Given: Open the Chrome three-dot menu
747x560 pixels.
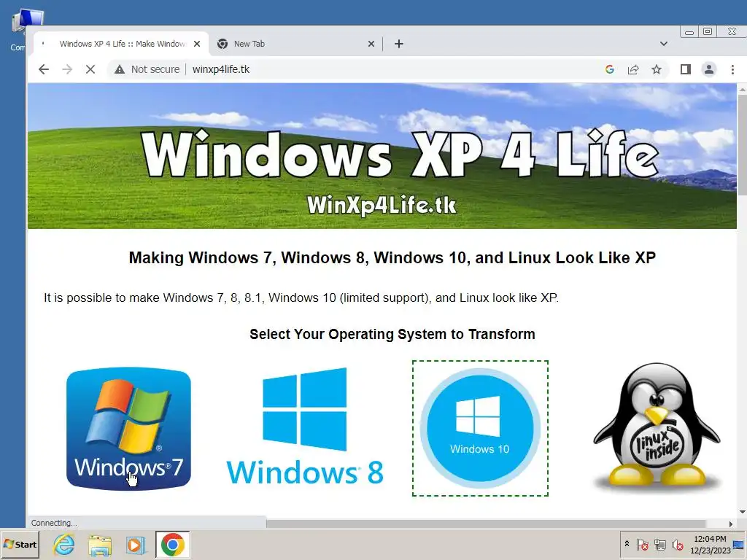Looking at the screenshot, I should coord(732,69).
